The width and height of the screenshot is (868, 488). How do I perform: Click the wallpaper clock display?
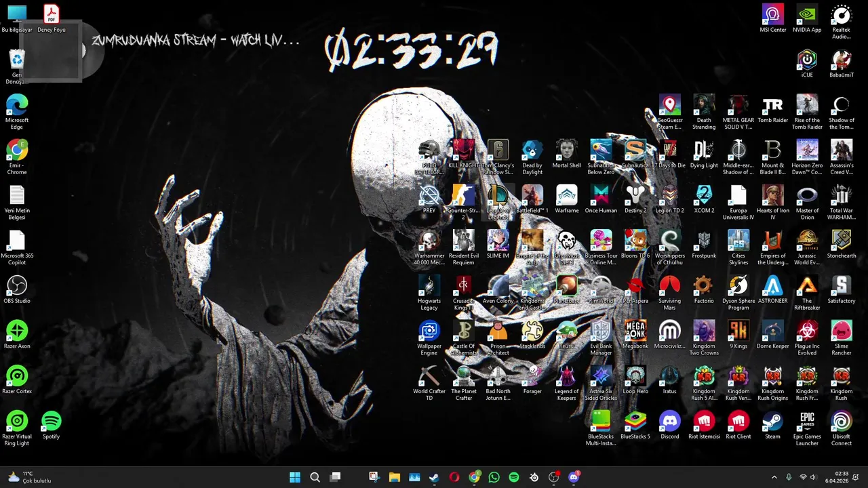(412, 51)
